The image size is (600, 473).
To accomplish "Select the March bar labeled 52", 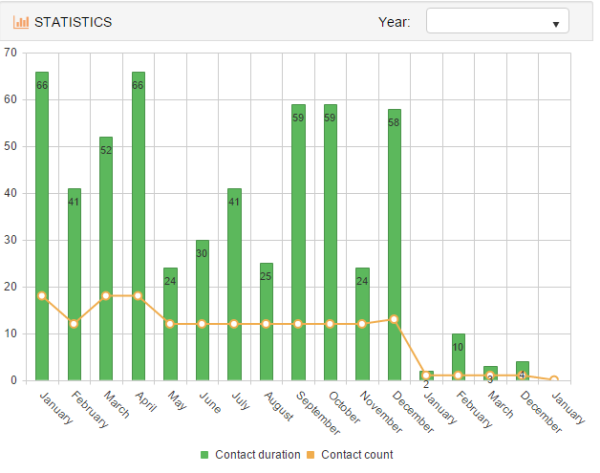I will [x=106, y=258].
